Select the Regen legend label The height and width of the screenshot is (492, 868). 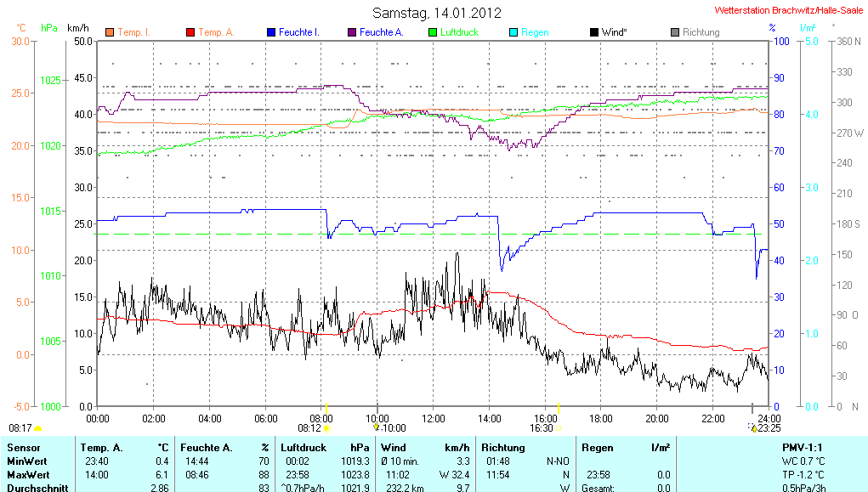pos(535,32)
